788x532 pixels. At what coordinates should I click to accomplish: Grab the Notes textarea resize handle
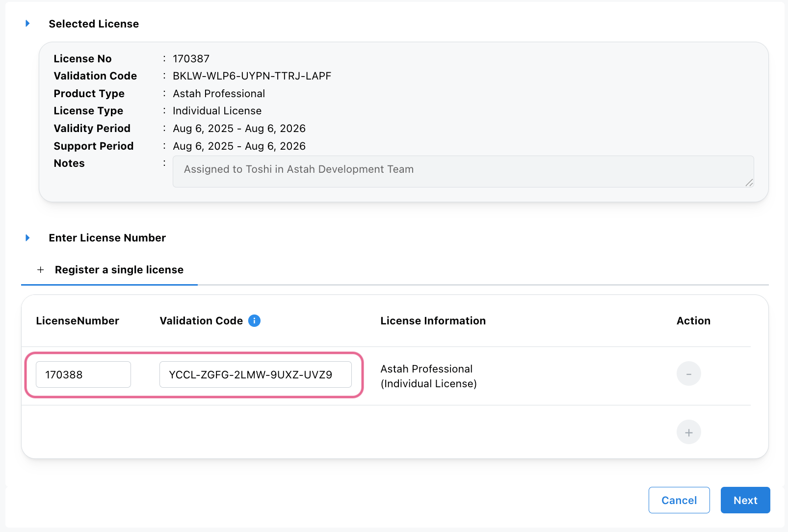point(749,183)
